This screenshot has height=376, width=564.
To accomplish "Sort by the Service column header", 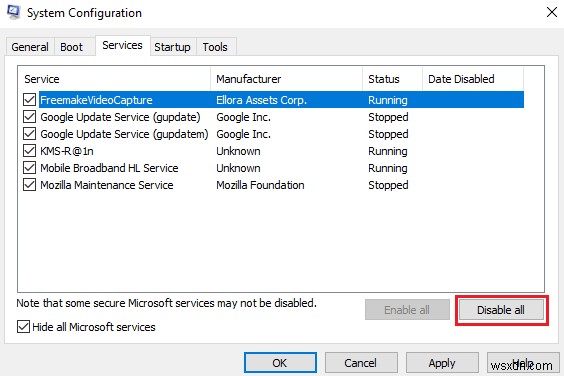I will 114,79.
